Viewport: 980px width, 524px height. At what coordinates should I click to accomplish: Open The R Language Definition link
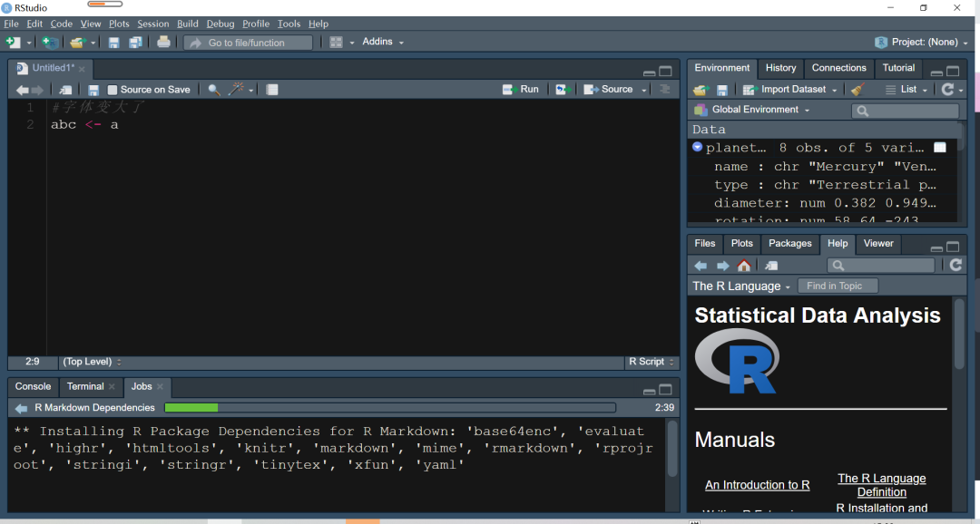coord(882,485)
